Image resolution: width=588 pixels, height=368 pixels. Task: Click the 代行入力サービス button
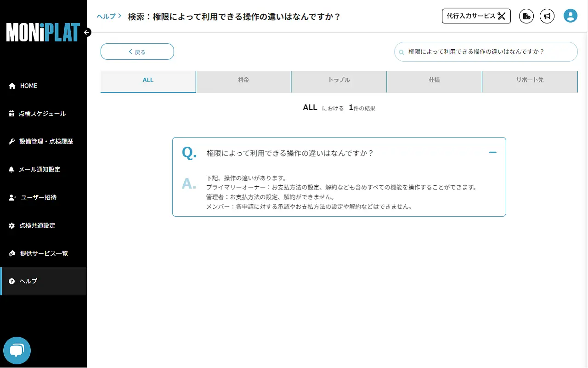(x=476, y=16)
